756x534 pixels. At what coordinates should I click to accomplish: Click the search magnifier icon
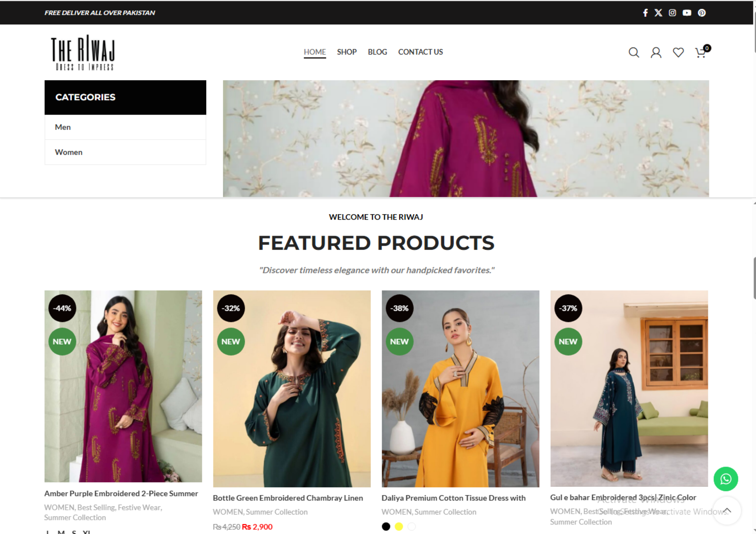click(633, 52)
